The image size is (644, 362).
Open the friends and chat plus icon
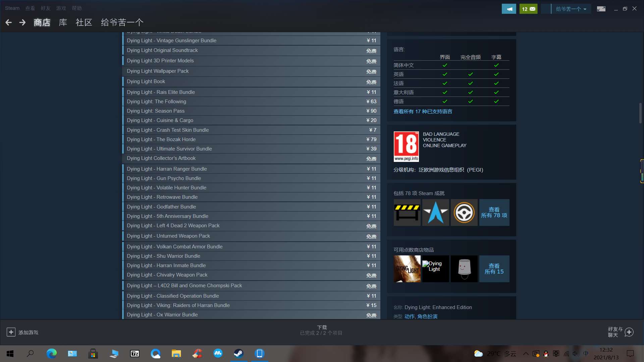pyautogui.click(x=629, y=332)
